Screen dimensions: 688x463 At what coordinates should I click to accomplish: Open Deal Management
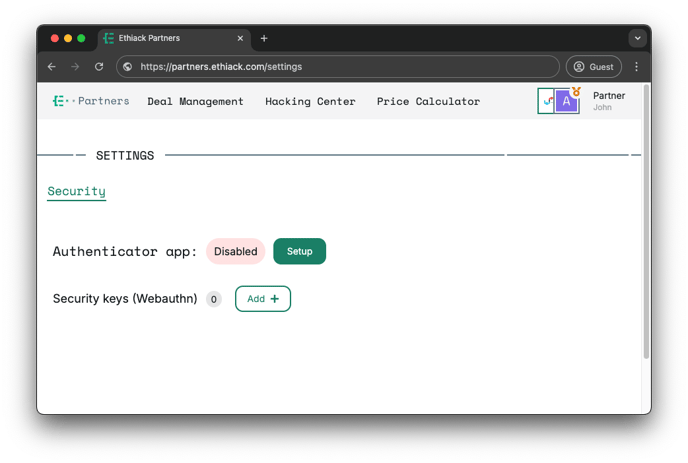click(195, 101)
